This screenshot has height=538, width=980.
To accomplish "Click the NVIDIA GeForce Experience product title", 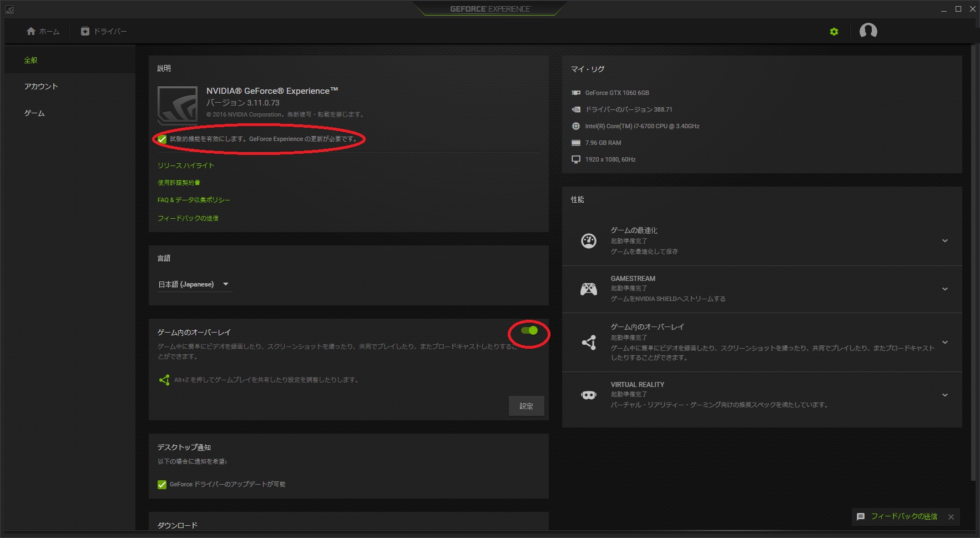I will tap(272, 91).
